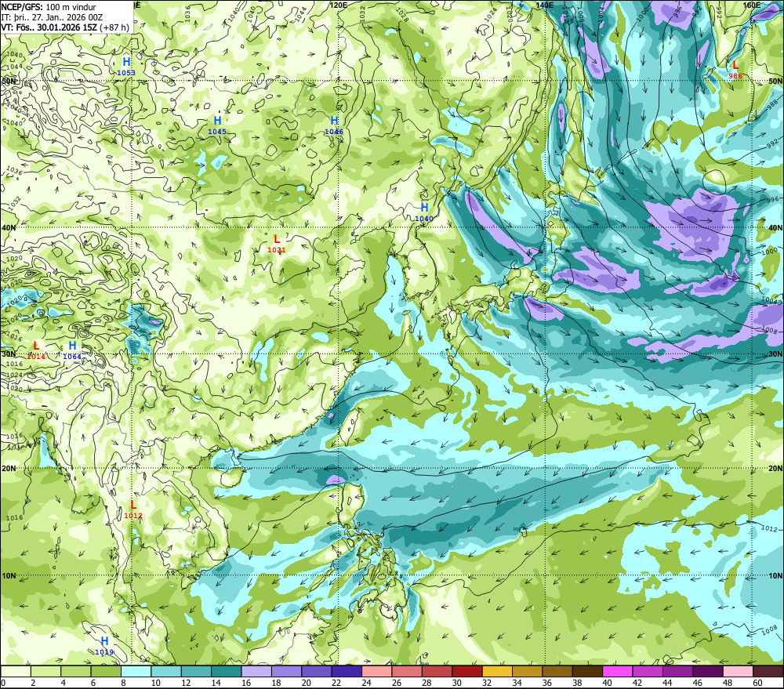
Task: Click the 30N latitude label on right edge
Action: pyautogui.click(x=775, y=354)
